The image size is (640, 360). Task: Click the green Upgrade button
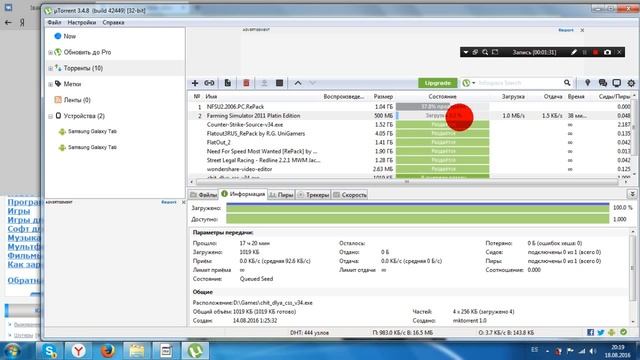(438, 83)
